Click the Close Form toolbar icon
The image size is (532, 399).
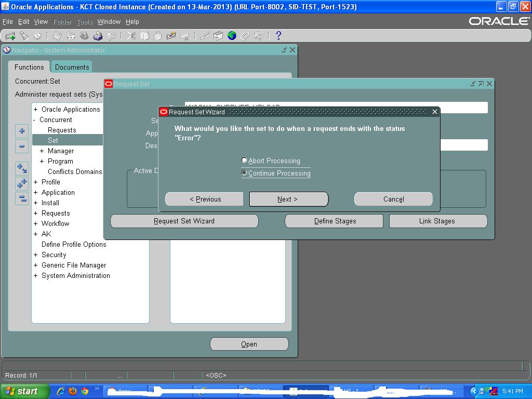pos(111,36)
